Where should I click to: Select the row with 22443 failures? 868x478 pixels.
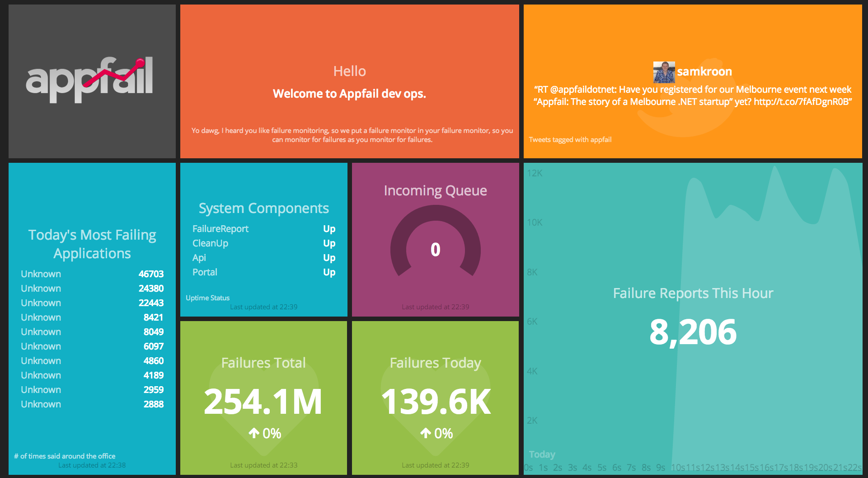(x=92, y=303)
